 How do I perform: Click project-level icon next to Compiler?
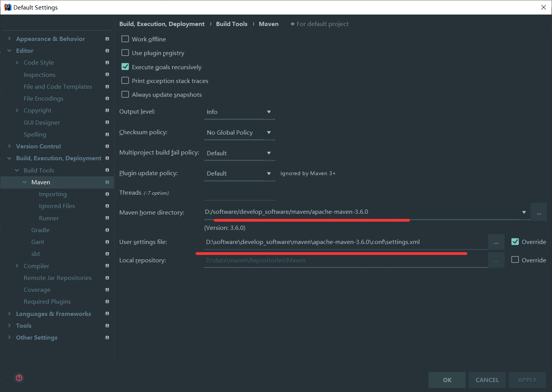(107, 266)
